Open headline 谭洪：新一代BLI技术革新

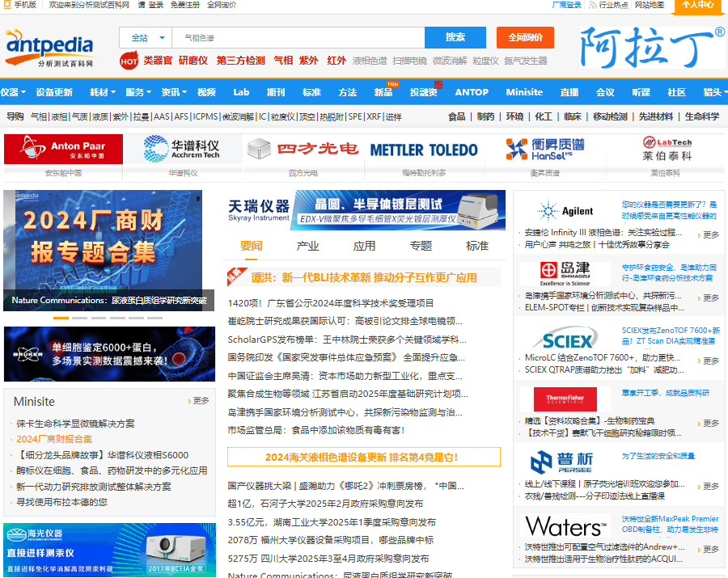(x=364, y=277)
